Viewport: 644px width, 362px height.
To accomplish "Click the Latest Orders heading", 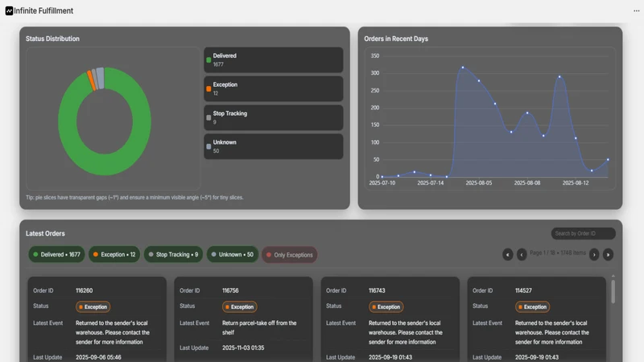I will pyautogui.click(x=45, y=233).
